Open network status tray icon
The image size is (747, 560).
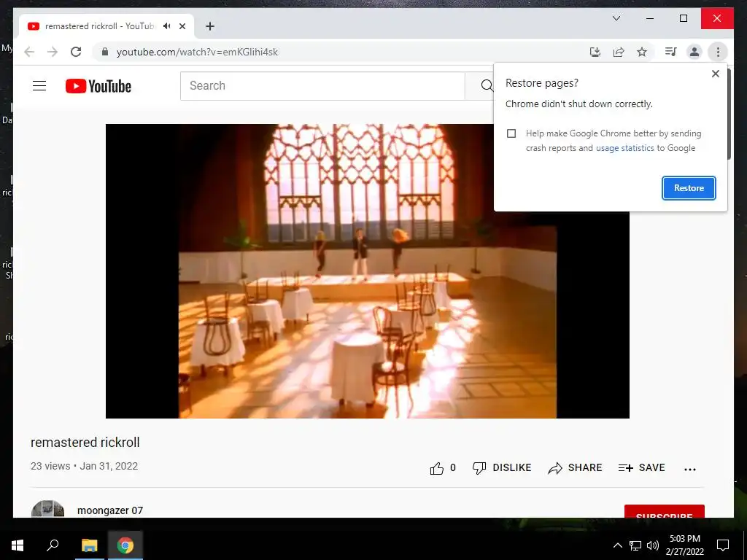635,545
